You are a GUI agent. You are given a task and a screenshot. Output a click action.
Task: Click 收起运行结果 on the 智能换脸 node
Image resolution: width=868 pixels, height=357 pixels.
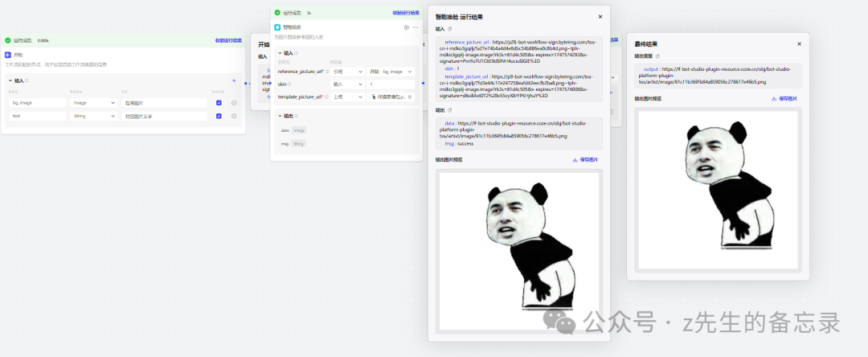click(x=406, y=12)
